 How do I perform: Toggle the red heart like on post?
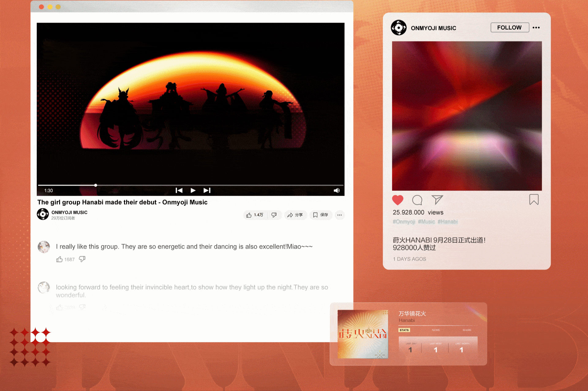[x=398, y=200]
